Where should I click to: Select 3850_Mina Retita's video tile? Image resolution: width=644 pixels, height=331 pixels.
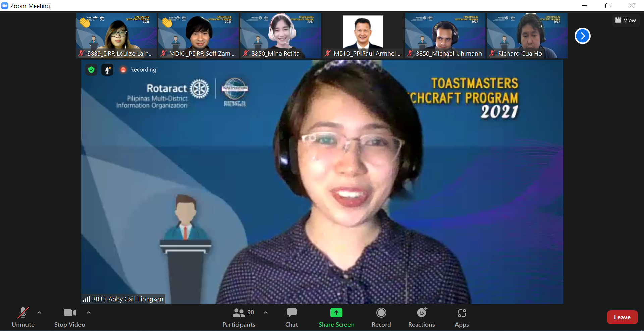pyautogui.click(x=280, y=36)
